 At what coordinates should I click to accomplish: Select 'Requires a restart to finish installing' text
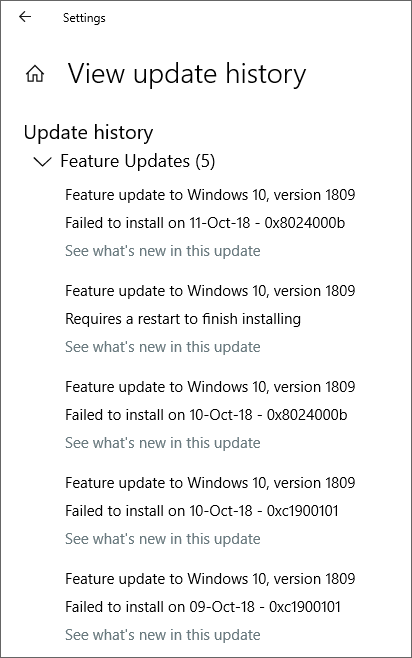(183, 319)
